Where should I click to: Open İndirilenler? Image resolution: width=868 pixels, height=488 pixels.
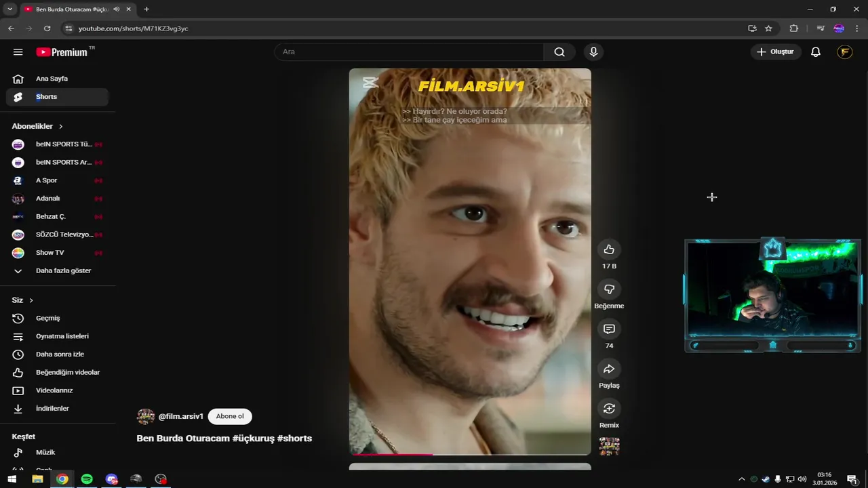58,409
